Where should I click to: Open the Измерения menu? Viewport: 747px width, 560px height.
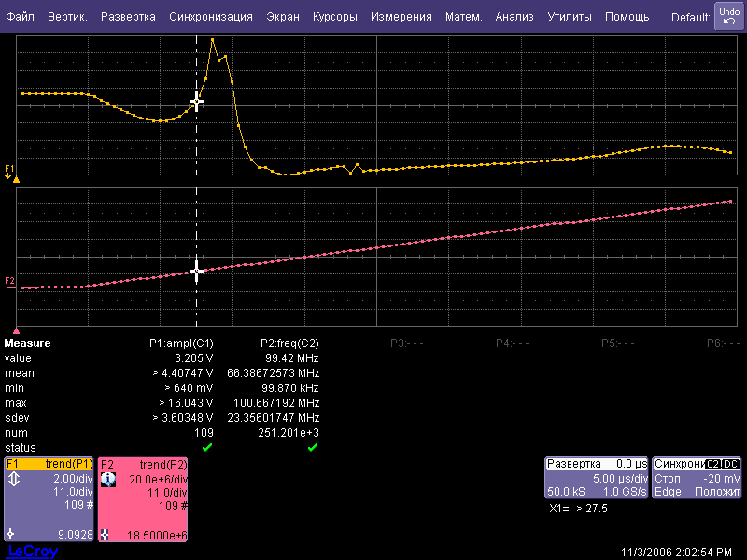click(401, 17)
